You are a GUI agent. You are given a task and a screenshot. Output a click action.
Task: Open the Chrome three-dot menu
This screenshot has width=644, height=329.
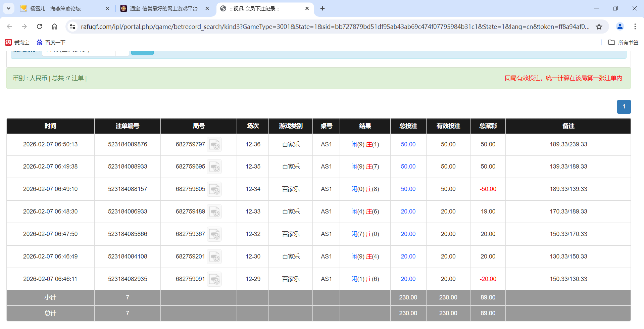pyautogui.click(x=635, y=27)
